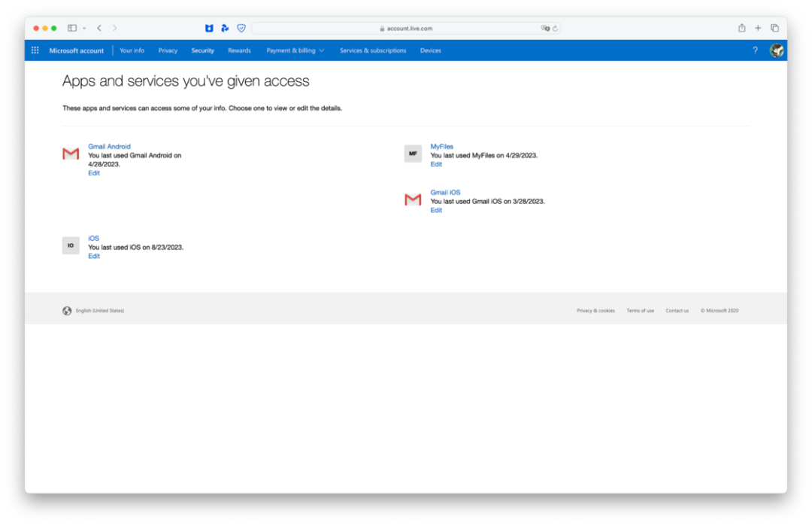This screenshot has height=526, width=812.
Task: Switch to the Security tab
Action: coord(202,50)
